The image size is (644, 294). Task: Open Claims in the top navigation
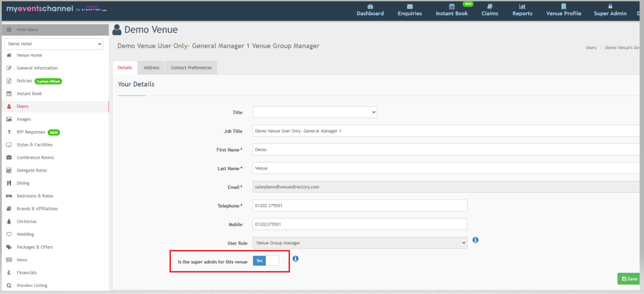pyautogui.click(x=490, y=11)
